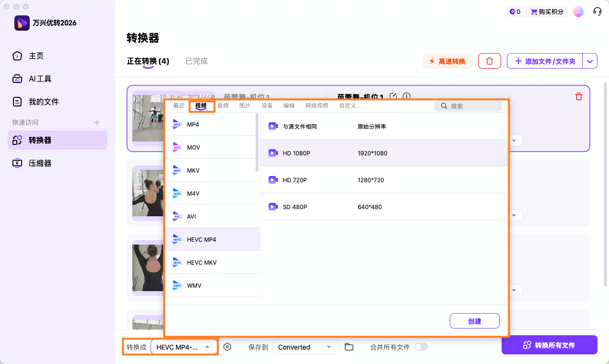Viewport: 609px width, 364px height.
Task: Open output folder icon next to Converted
Action: click(349, 346)
